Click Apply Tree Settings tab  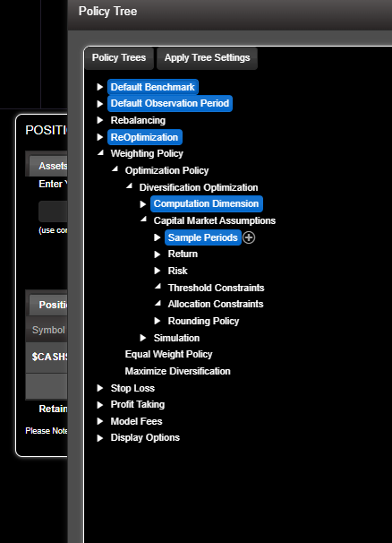(208, 58)
